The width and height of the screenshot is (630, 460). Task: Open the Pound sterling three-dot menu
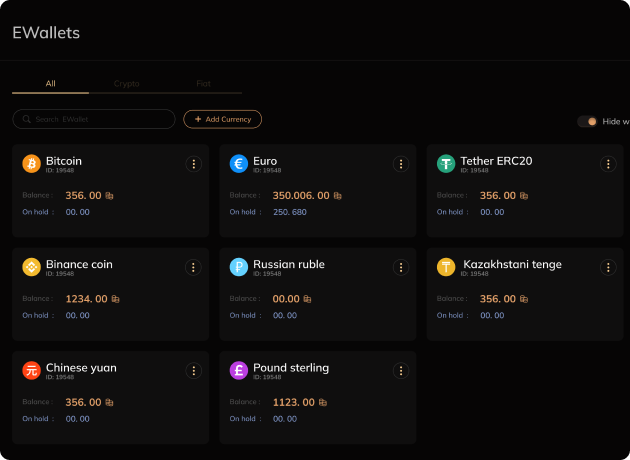pyautogui.click(x=401, y=371)
